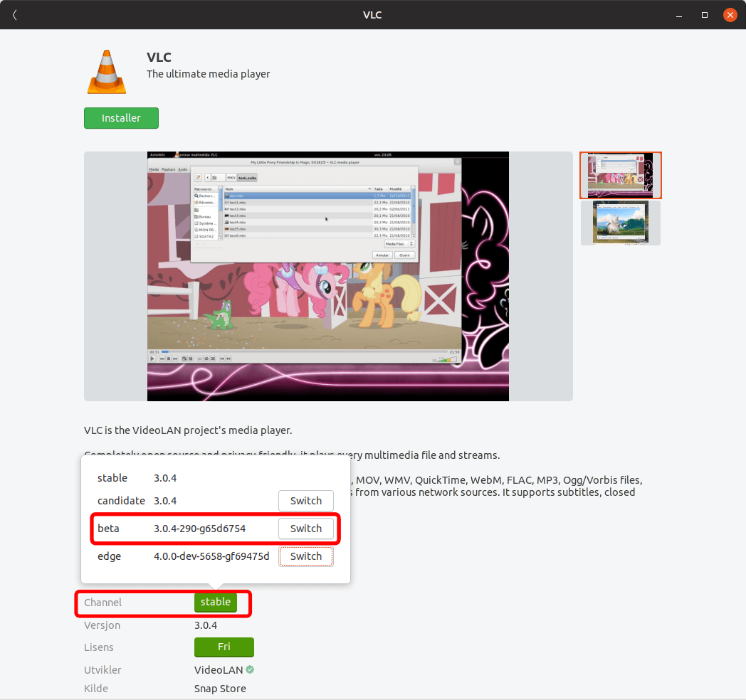Viewport: 746px width, 700px height.
Task: Click the Kilde label
Action: point(96,689)
